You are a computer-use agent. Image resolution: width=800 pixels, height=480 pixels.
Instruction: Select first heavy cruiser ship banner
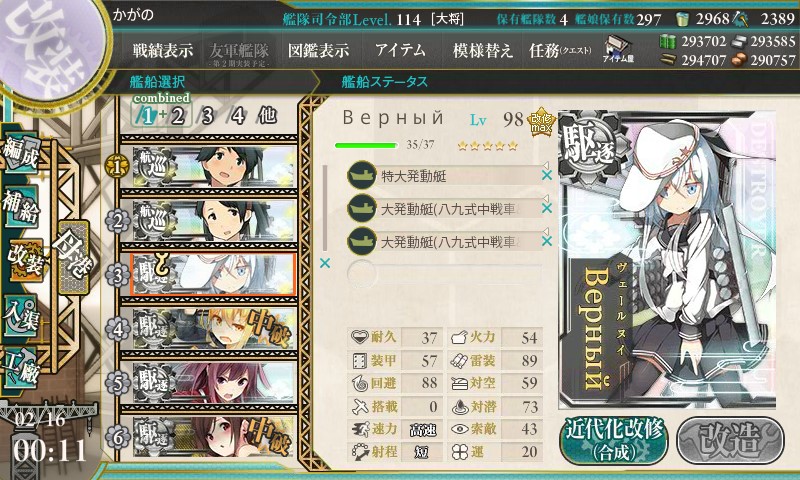(214, 167)
